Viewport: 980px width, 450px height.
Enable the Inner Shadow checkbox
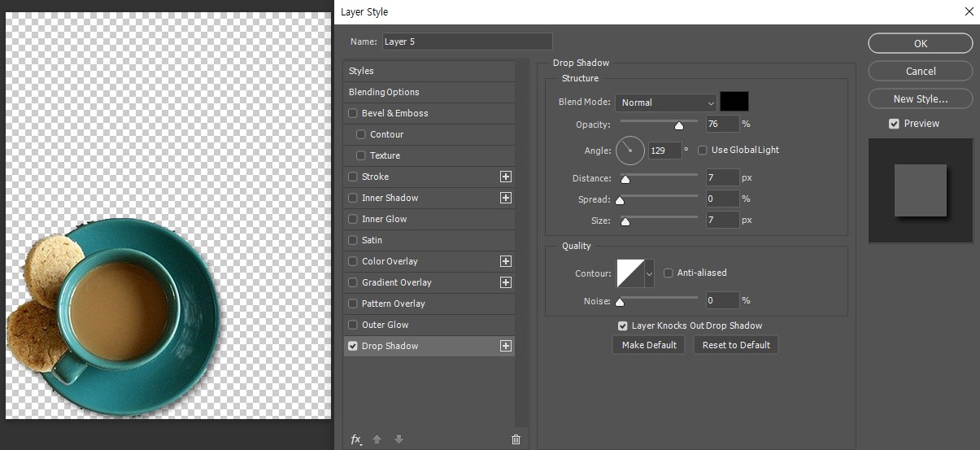pyautogui.click(x=353, y=198)
